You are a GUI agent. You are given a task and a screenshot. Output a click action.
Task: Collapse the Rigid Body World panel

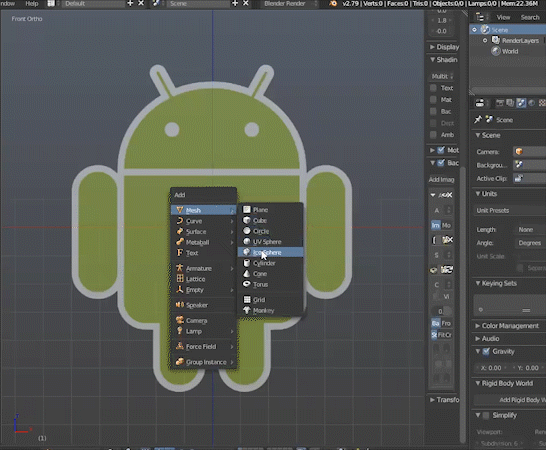click(478, 383)
